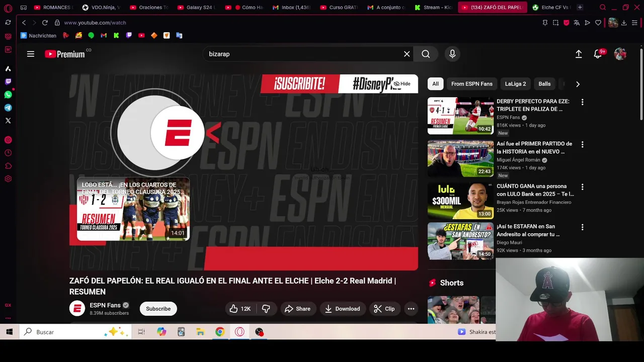Screen dimensions: 644x362
Task: Switch to the Elche CF Vs tab
Action: click(x=551, y=8)
